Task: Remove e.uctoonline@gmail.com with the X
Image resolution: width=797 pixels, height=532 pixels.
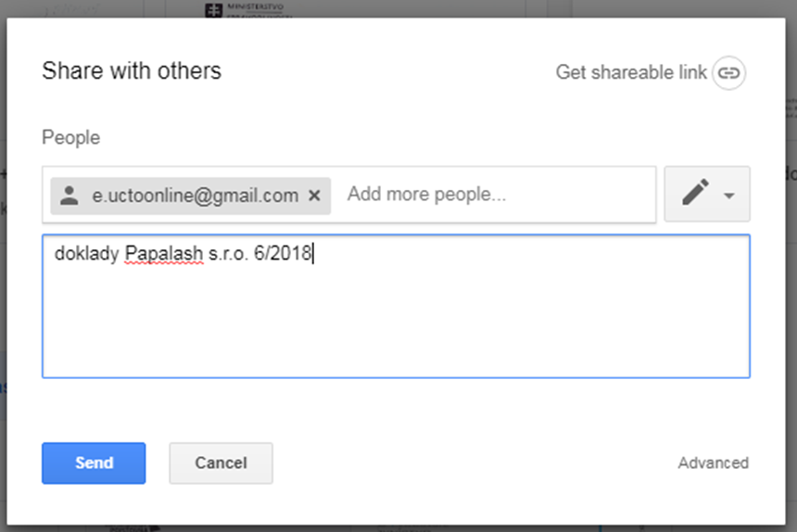Action: coord(315,196)
